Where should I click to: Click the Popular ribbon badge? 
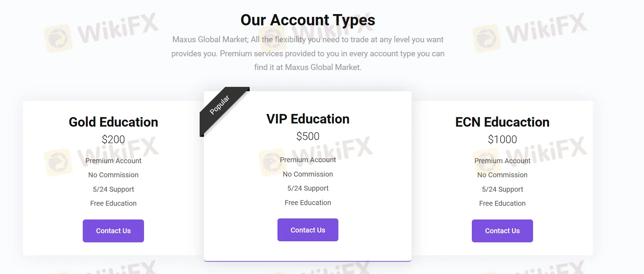pos(220,105)
